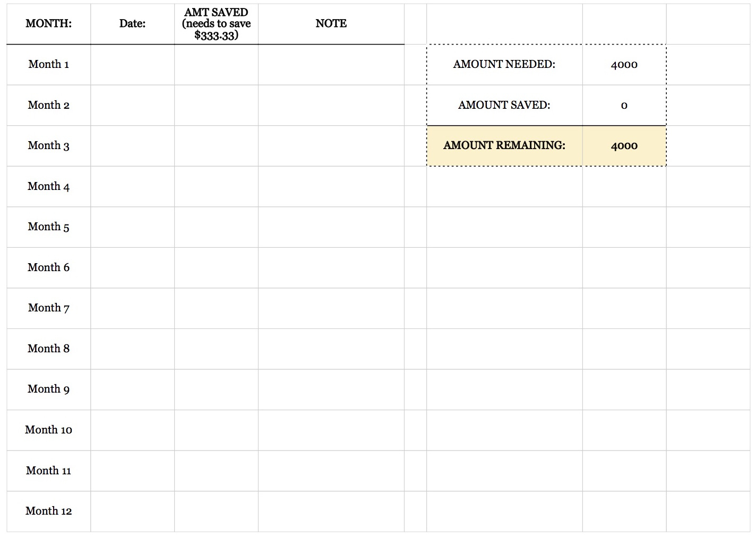Click the NOTE cell for Month 3

331,146
